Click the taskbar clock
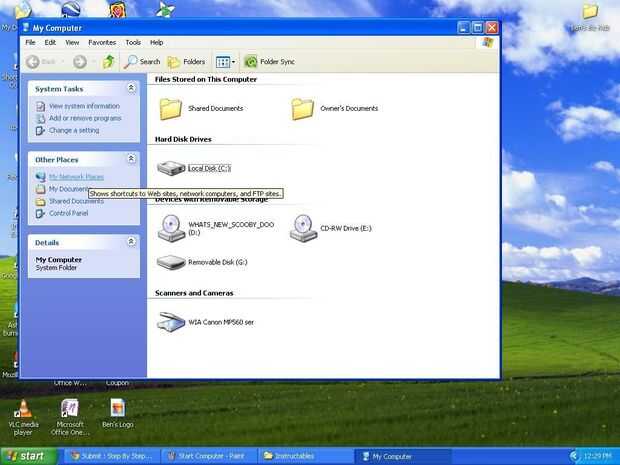Image resolution: width=620 pixels, height=465 pixels. pos(597,456)
